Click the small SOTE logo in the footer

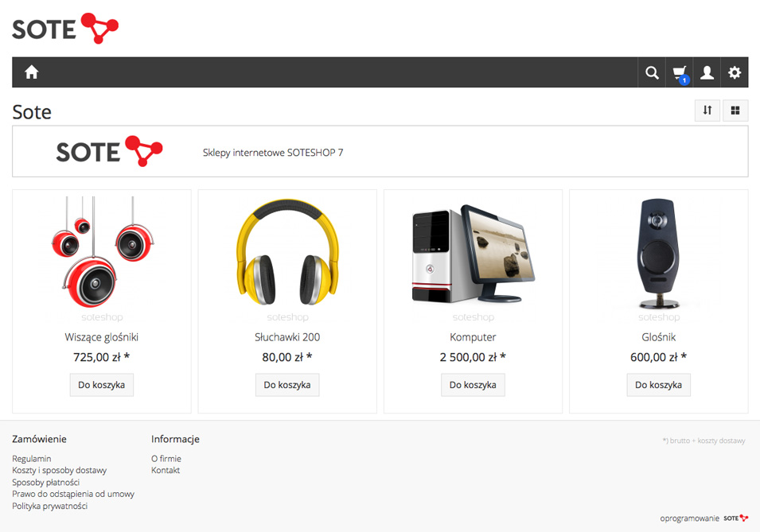[736, 518]
